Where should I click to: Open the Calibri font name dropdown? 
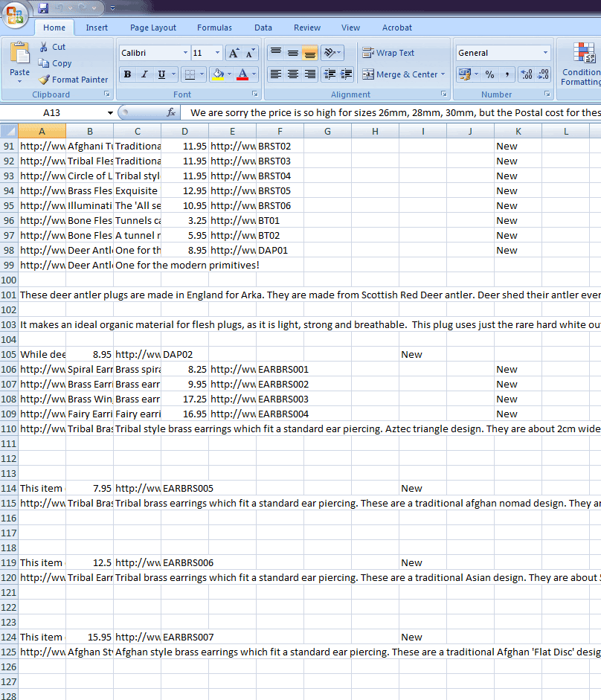[185, 54]
